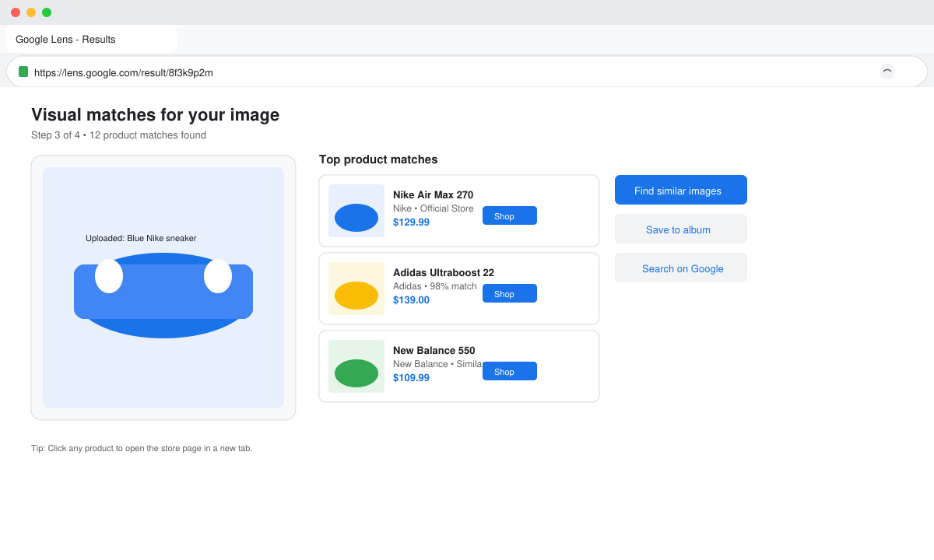Image resolution: width=934 pixels, height=560 pixels.
Task: Click the Nike Air Max 270 title
Action: pyautogui.click(x=433, y=194)
